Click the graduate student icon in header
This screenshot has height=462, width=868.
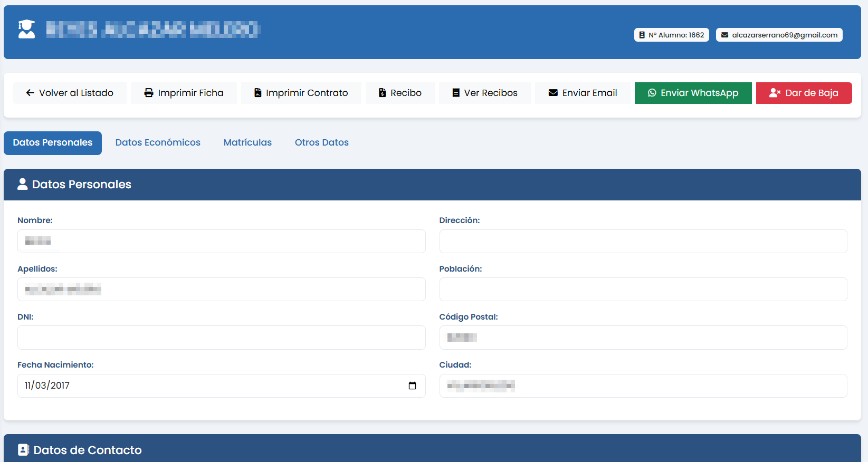[x=26, y=30]
